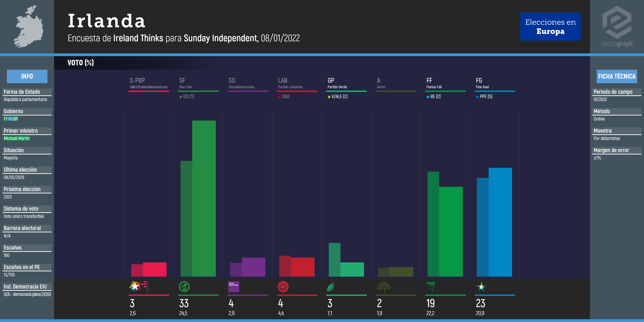Click the FG tag under Gobierno
Viewport: 644px width, 322px height.
click(10, 119)
